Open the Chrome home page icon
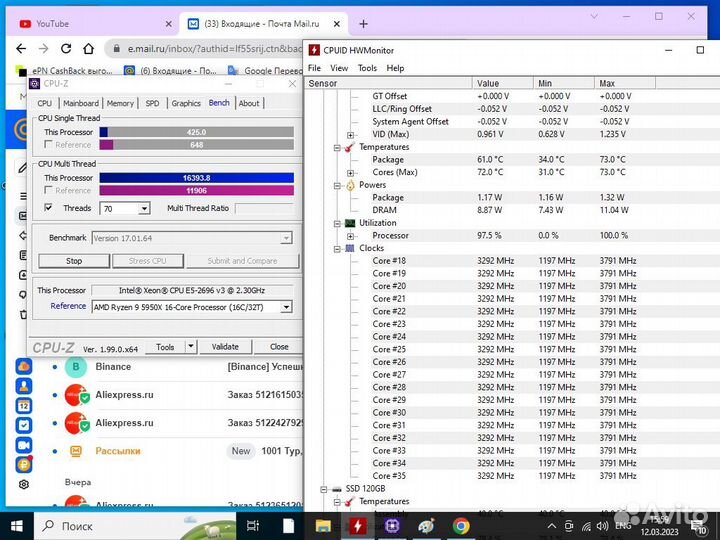The width and height of the screenshot is (720, 540). pos(89,48)
